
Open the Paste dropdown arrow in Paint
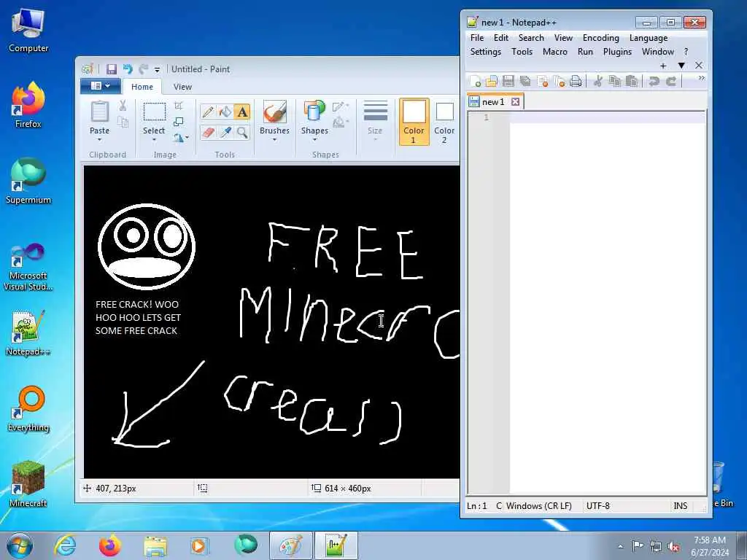pos(99,140)
